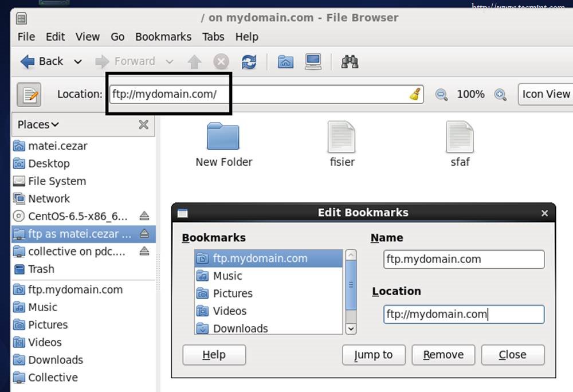
Task: Open Collective bookmark in sidebar
Action: point(84,378)
